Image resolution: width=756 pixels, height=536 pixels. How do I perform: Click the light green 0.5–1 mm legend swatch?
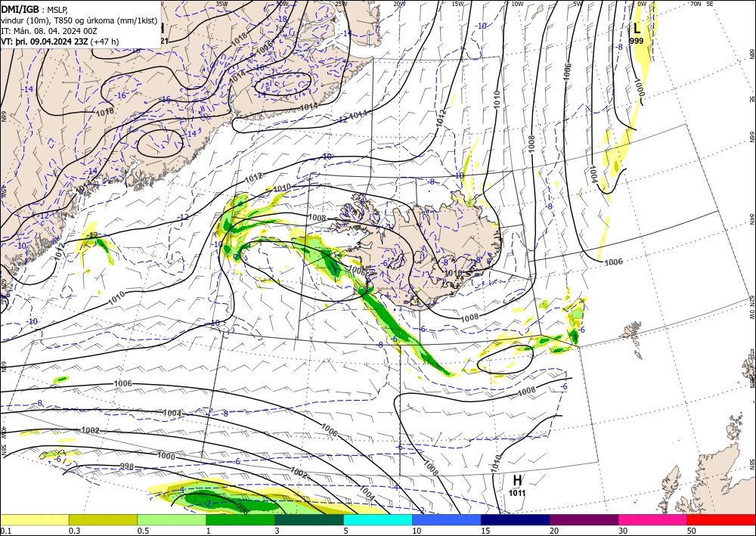point(172,519)
